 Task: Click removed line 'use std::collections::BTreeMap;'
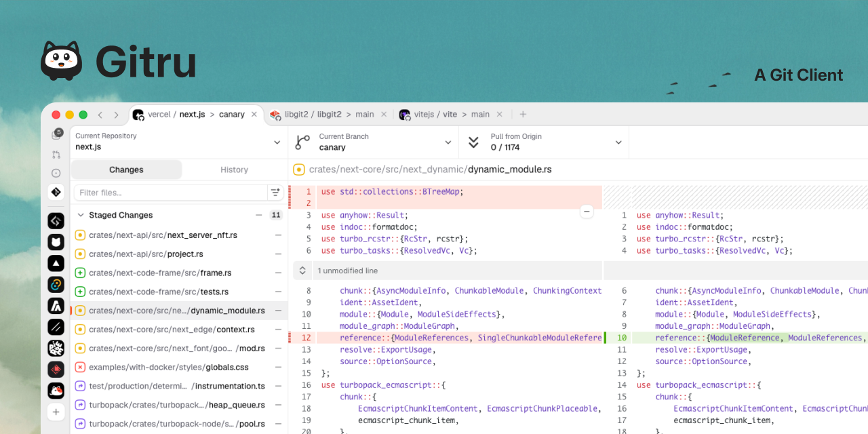pos(392,192)
